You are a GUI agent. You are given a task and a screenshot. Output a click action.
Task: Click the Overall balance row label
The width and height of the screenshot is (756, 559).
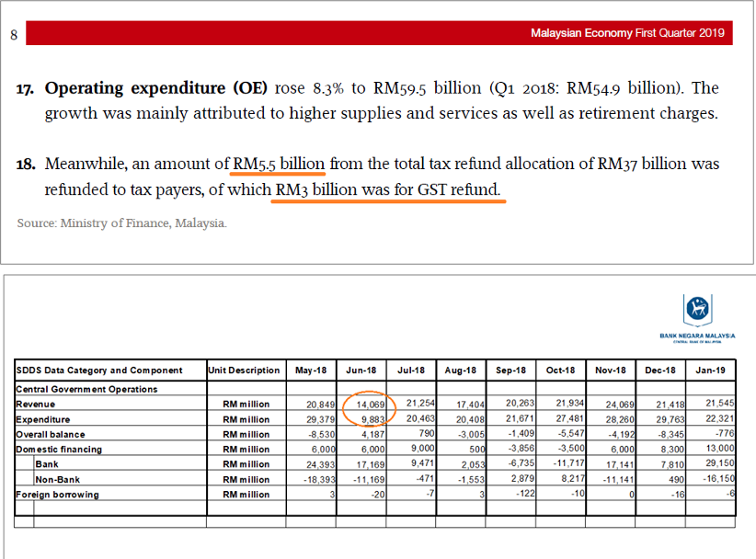click(51, 434)
